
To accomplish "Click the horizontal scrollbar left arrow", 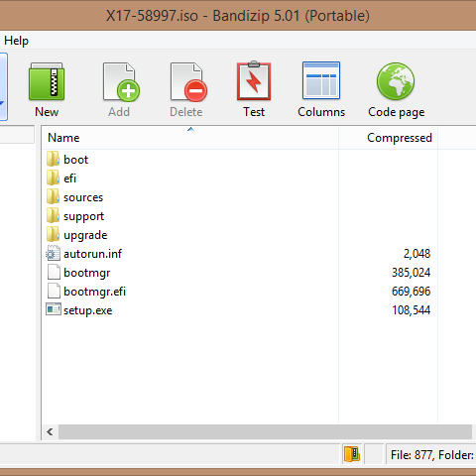I will [x=51, y=431].
